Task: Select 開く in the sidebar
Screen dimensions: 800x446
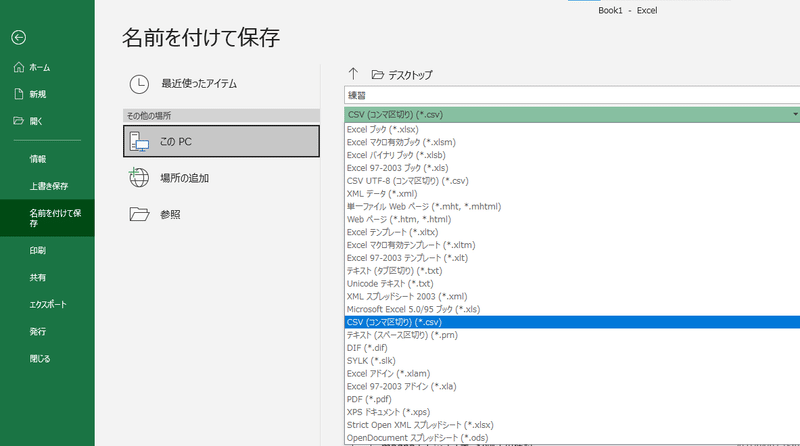Action: [36, 121]
